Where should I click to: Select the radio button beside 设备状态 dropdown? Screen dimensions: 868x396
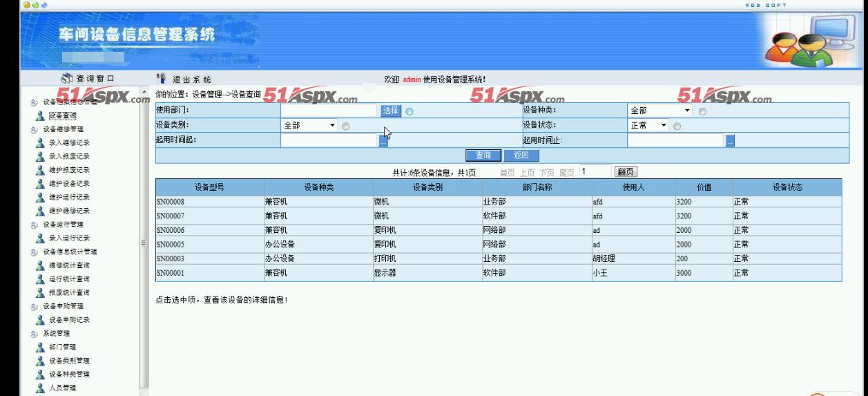677,126
